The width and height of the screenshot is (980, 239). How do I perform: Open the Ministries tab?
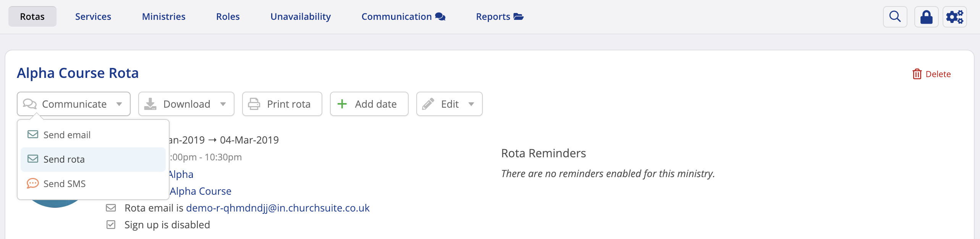(x=163, y=17)
